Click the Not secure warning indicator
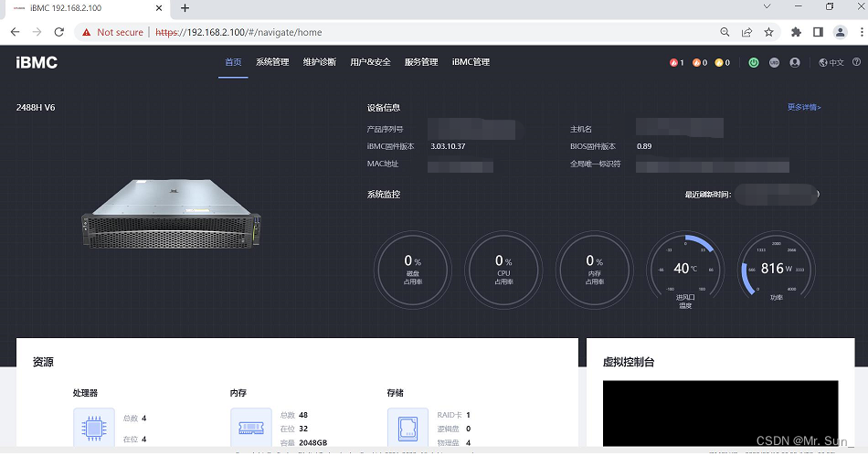 (112, 32)
